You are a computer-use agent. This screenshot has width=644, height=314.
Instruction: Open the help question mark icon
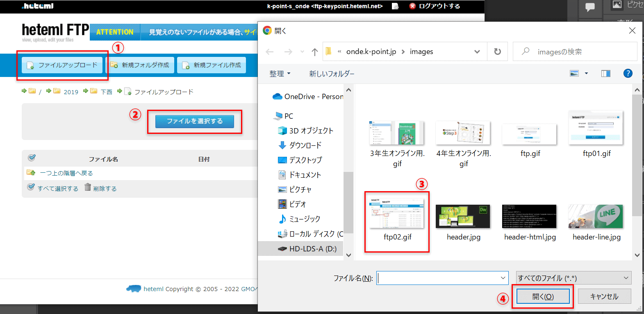627,73
